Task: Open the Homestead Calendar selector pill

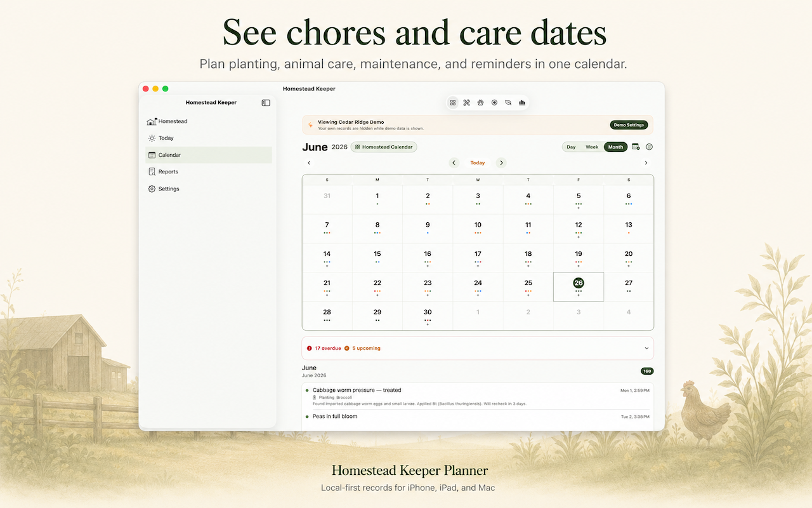Action: (384, 147)
